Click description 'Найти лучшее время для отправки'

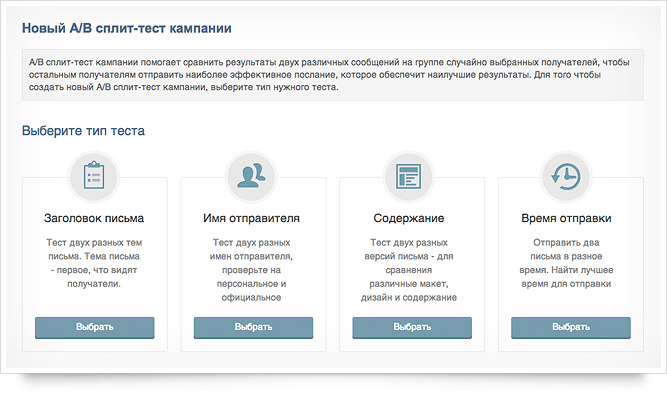566,263
